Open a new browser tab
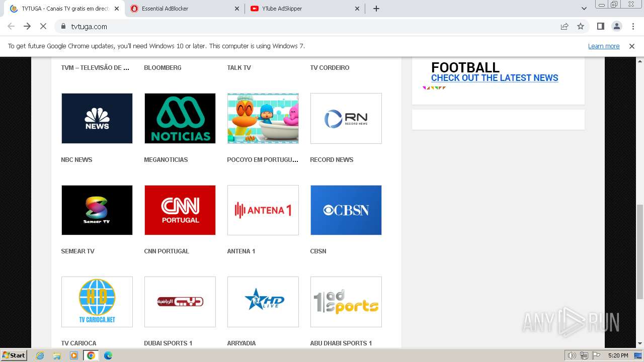Viewport: 644px width, 362px height. coord(376,9)
